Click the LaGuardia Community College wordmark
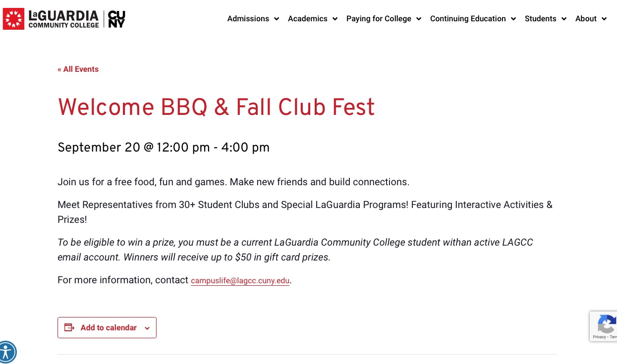This screenshot has width=617, height=364. tap(64, 19)
